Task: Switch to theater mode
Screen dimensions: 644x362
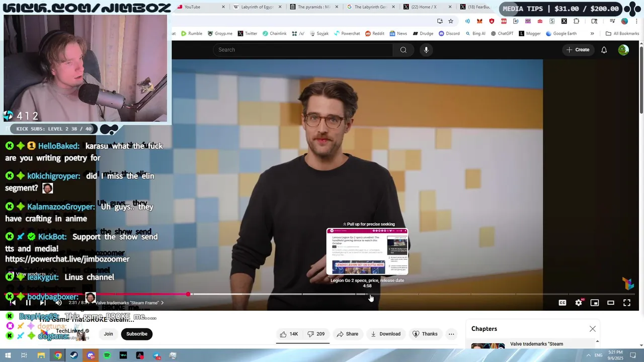Action: point(611,303)
